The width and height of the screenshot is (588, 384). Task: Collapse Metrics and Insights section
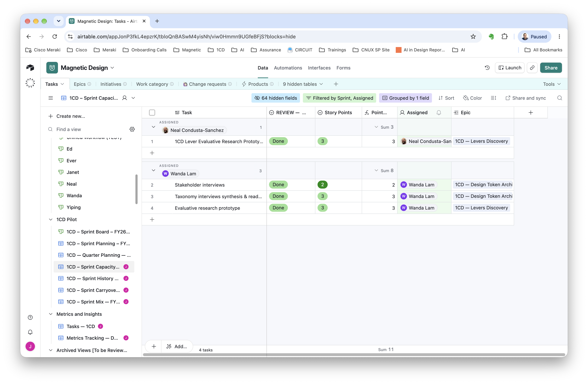tap(51, 314)
